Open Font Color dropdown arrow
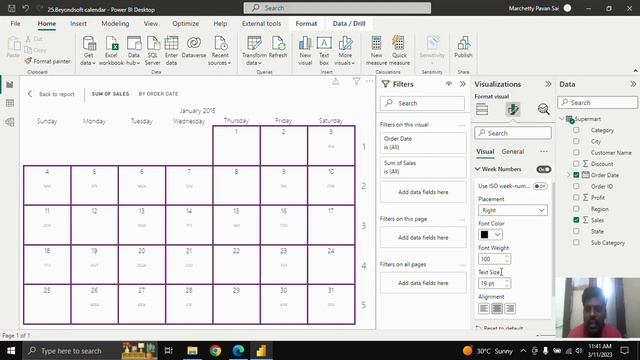 tap(497, 235)
